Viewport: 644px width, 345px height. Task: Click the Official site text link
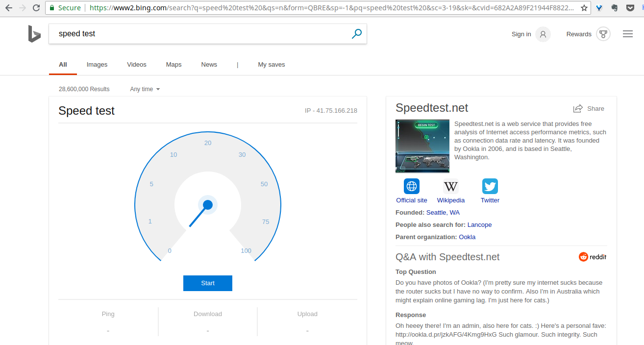(x=412, y=200)
